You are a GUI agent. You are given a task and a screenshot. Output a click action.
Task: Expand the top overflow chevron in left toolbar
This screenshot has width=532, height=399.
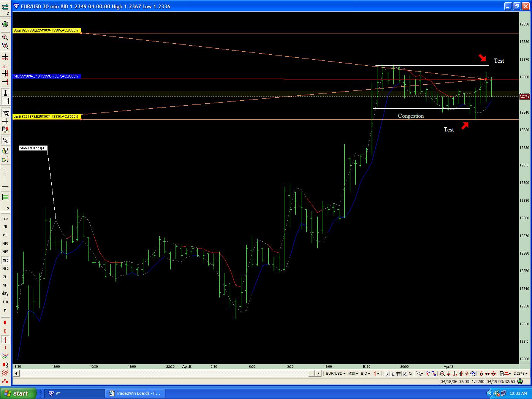coord(7,13)
